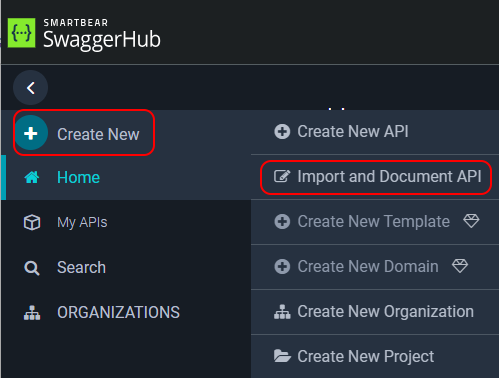Screen dimensions: 499x378
Task: Collapse the sidebar with the back chevron
Action: (30, 88)
